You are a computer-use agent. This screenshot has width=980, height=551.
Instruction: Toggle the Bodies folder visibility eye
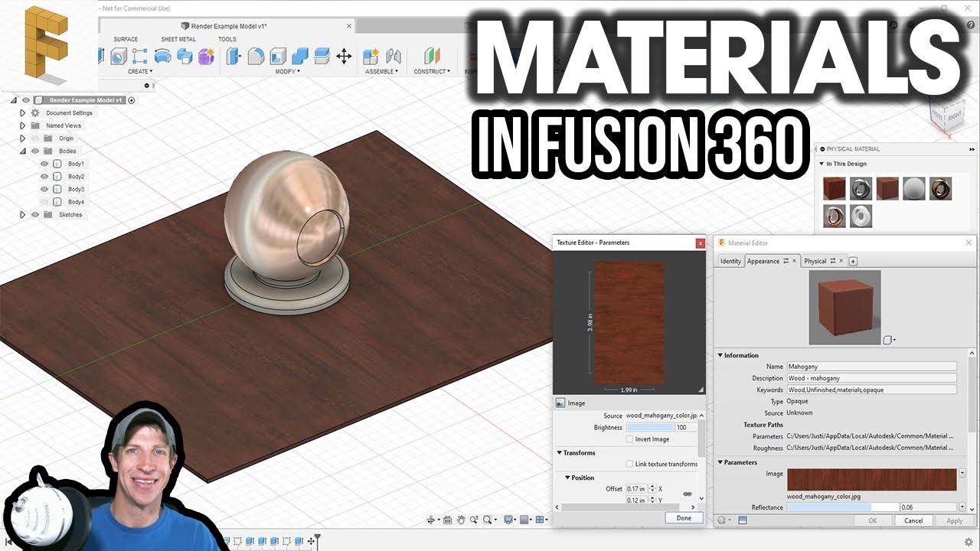(35, 151)
